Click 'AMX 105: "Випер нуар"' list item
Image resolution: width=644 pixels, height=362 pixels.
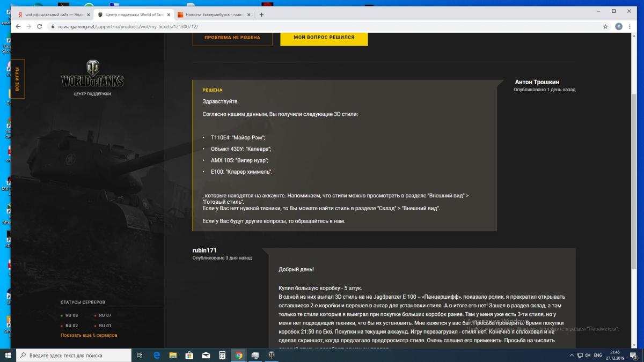[x=239, y=160]
